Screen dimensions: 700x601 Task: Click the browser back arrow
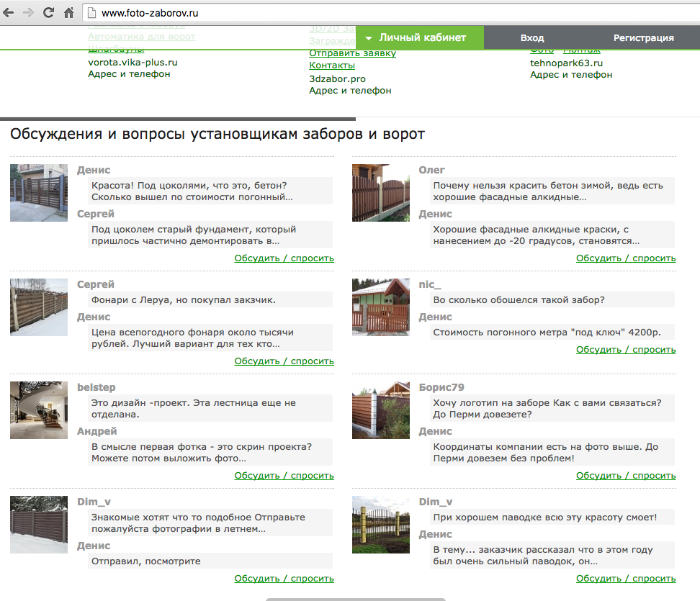(x=9, y=13)
